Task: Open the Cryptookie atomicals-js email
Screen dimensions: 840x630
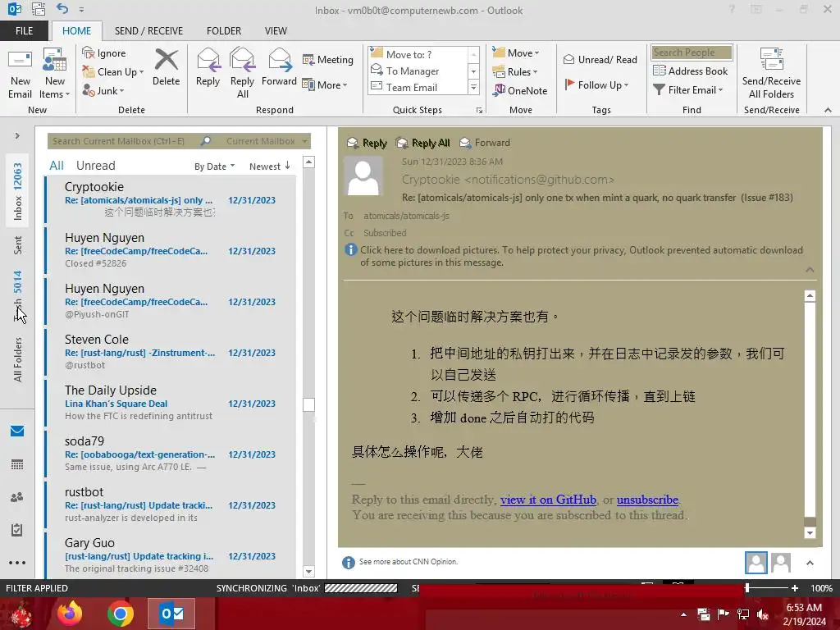Action: [171, 199]
